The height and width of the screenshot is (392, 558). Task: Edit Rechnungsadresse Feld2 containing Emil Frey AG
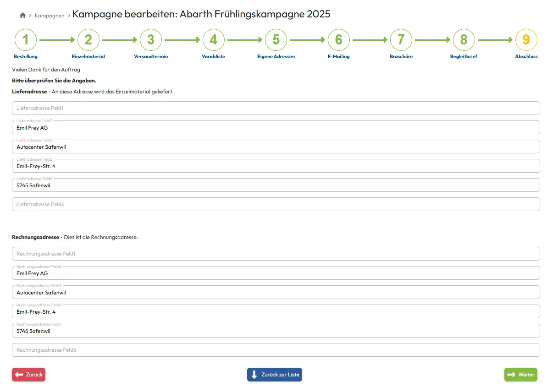(x=276, y=273)
